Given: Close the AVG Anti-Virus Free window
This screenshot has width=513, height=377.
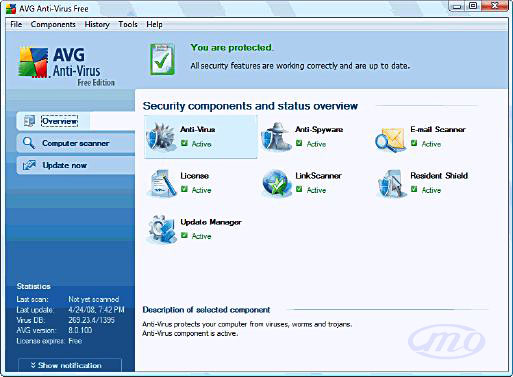Looking at the screenshot, I should click(x=495, y=6).
